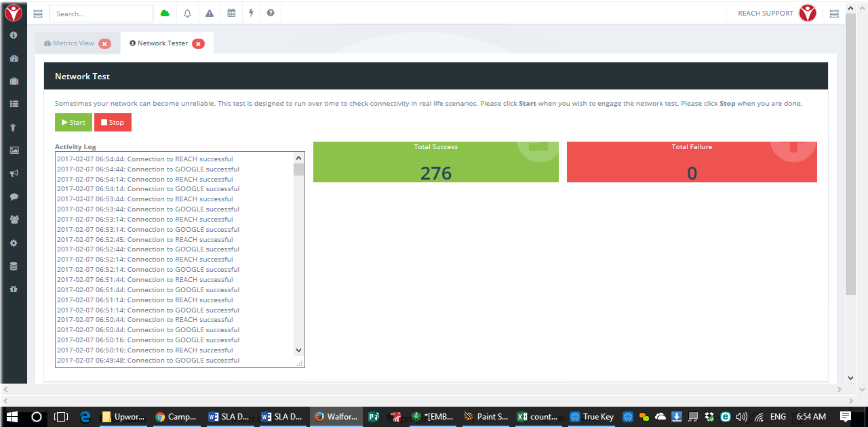Viewport: 868px width, 427px height.
Task: Open the briefcase sidebar icon
Action: click(14, 81)
